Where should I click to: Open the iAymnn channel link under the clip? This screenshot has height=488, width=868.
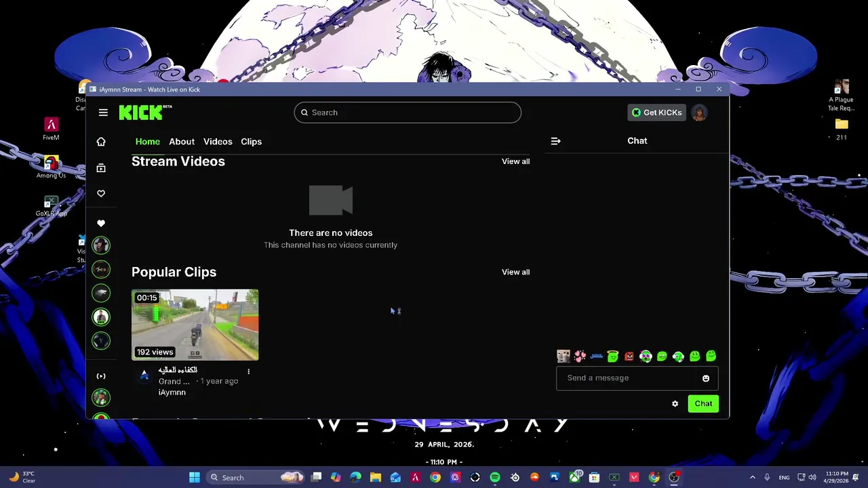[172, 392]
